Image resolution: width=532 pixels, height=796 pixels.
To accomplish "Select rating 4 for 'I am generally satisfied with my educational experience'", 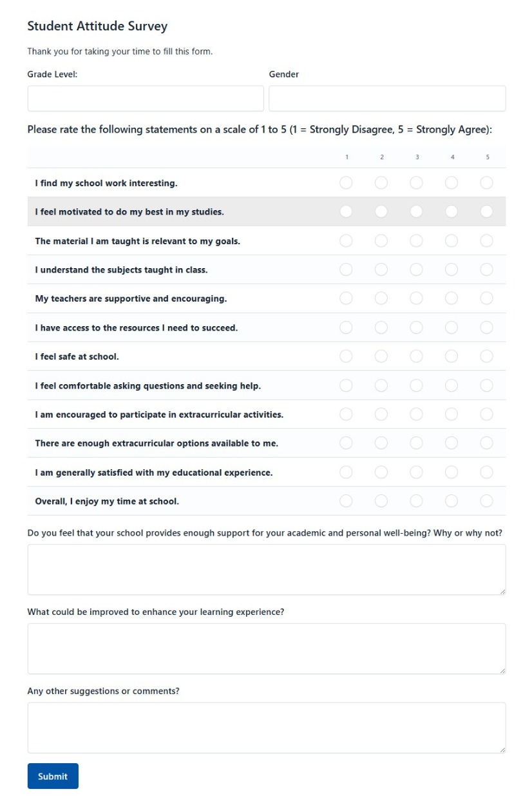I will [452, 472].
